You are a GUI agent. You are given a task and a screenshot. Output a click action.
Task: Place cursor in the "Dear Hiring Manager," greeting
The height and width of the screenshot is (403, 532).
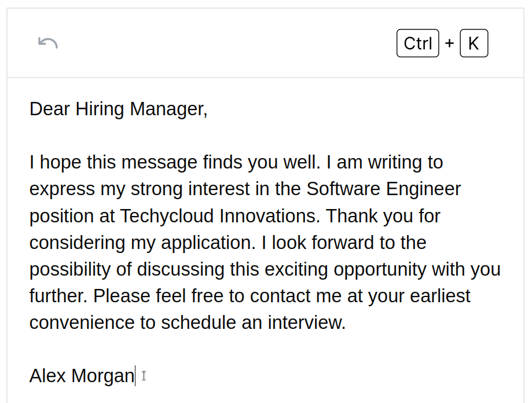click(118, 109)
